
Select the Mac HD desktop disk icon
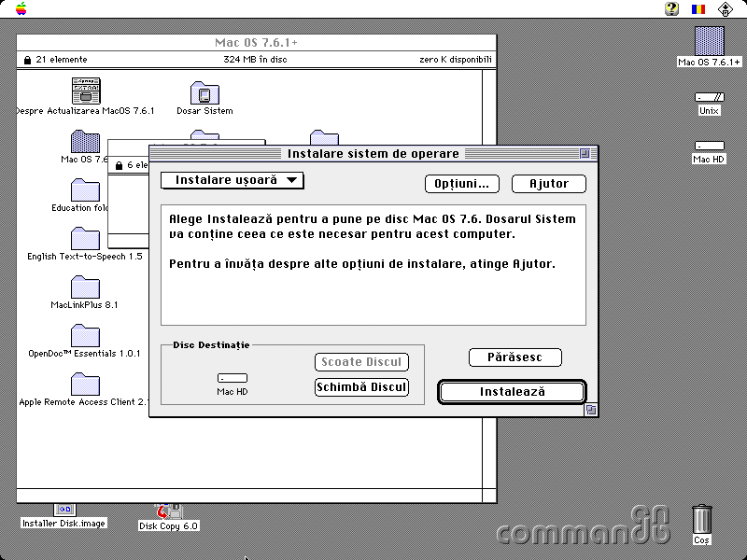click(710, 146)
